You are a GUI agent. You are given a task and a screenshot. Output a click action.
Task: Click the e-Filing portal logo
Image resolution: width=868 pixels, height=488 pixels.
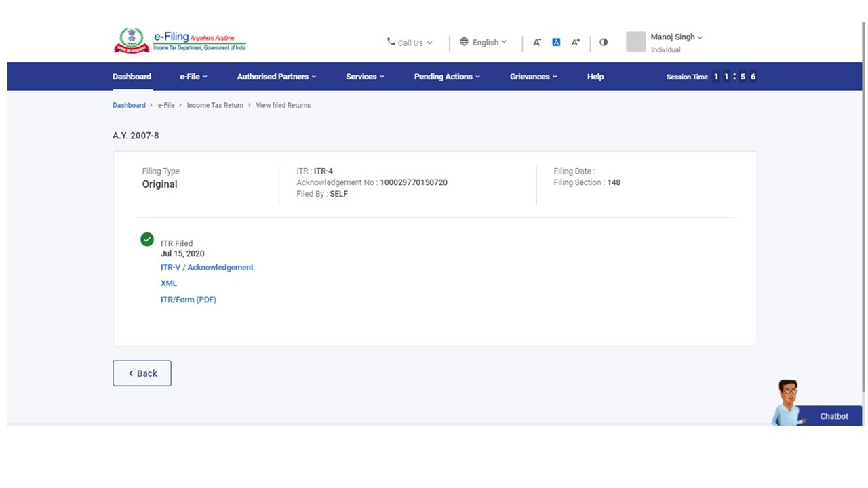pyautogui.click(x=179, y=41)
